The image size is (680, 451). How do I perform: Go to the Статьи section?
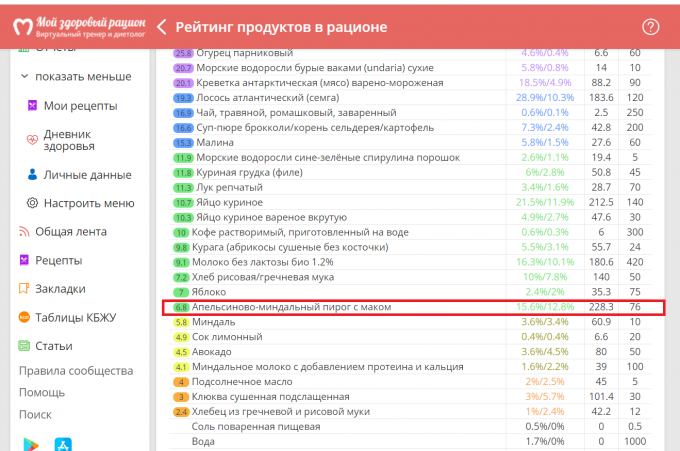(x=54, y=346)
